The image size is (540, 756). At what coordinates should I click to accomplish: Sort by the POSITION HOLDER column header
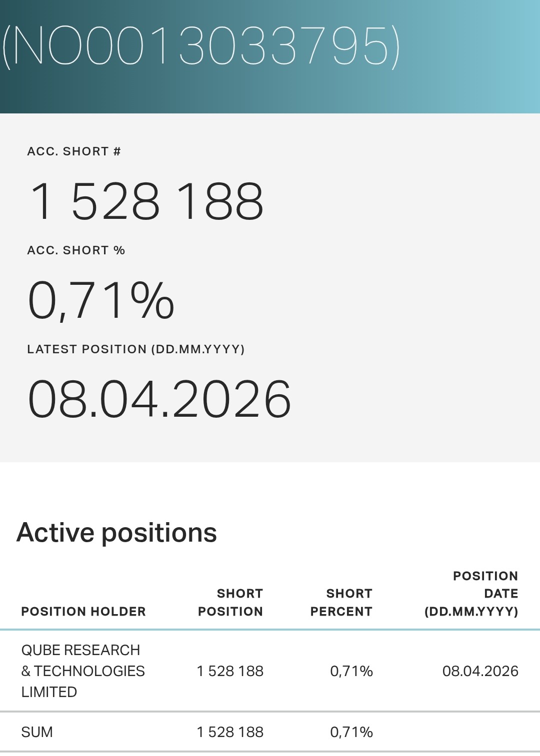(x=83, y=612)
